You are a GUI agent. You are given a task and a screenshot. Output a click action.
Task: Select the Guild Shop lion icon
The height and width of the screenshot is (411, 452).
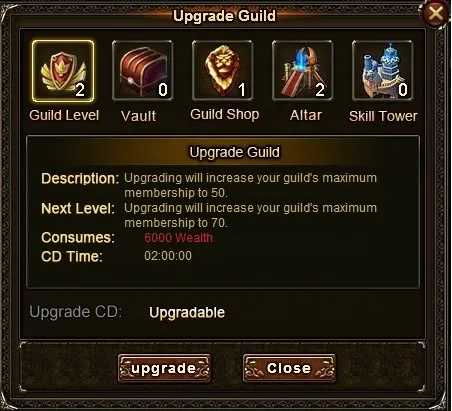point(223,71)
